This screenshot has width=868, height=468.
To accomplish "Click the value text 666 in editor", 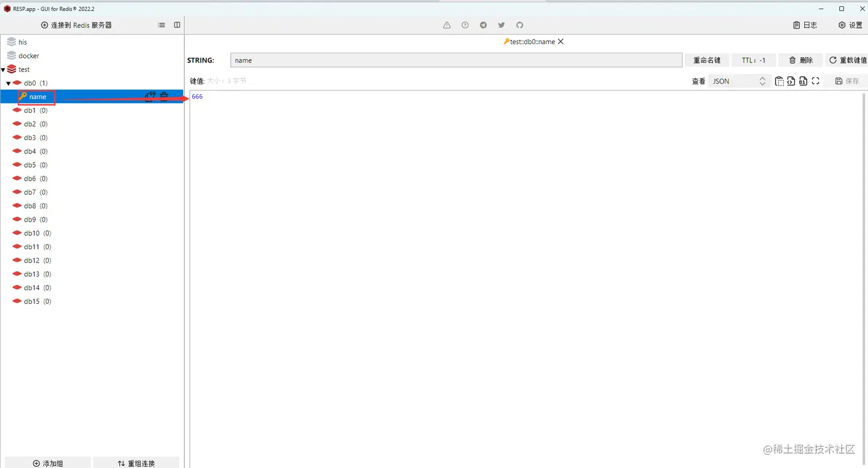I will click(197, 96).
